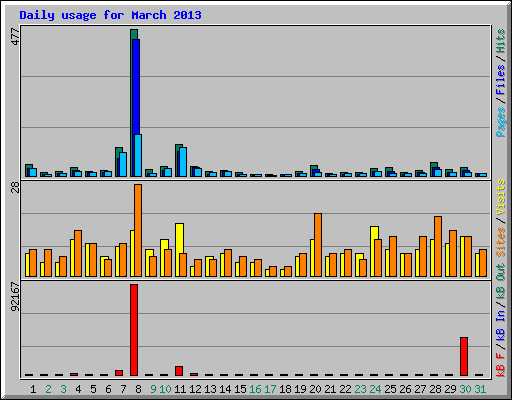The image size is (512, 400).
Task: Click the red kB bar for day 11
Action: click(179, 371)
